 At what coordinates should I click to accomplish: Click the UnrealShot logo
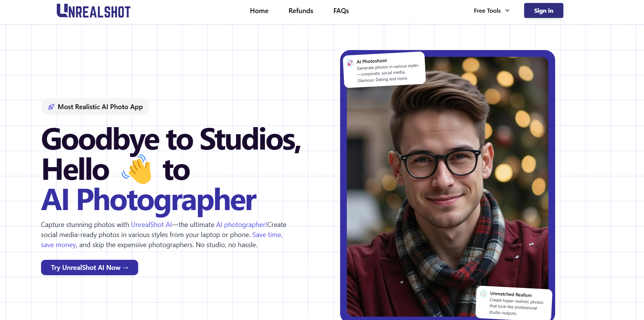[x=93, y=11]
